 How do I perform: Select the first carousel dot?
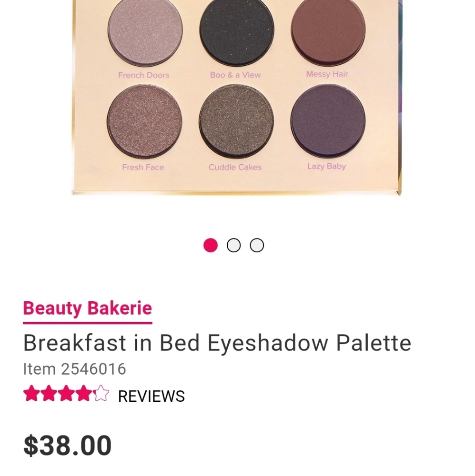click(x=211, y=245)
